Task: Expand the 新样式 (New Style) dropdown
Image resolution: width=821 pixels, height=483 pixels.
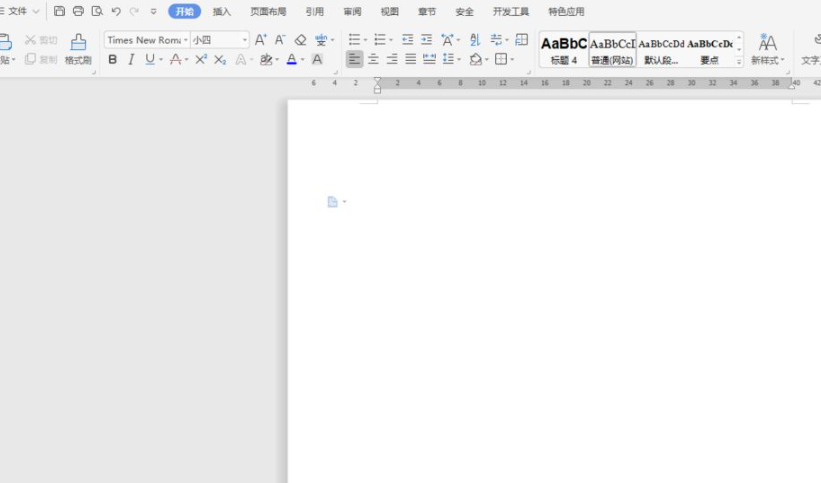Action: (x=767, y=60)
